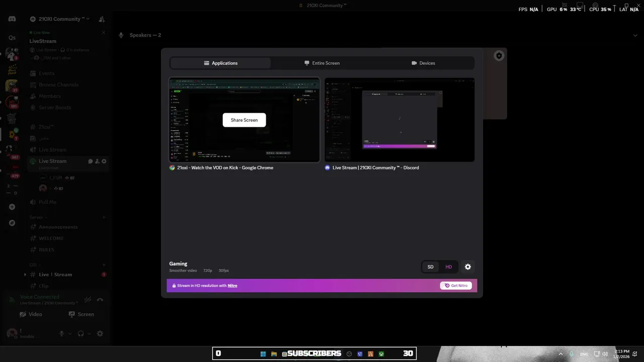Viewport: 644px width, 362px height.
Task: Dismiss the Live Now banner with X
Action: click(x=104, y=33)
